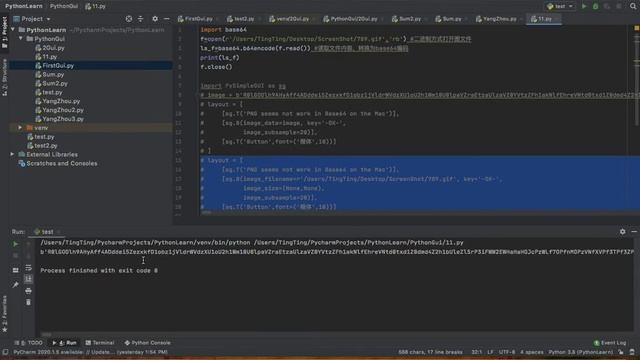
Task: Open the Run tool window button
Action: point(64,343)
